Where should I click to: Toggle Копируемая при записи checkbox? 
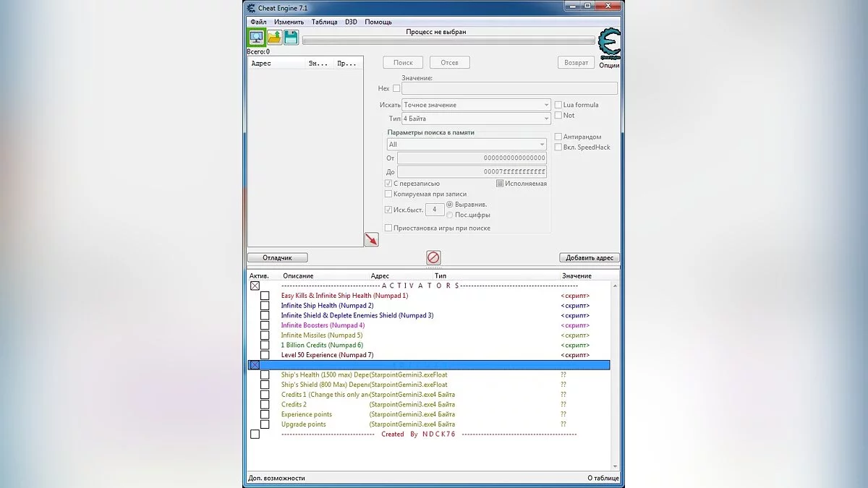coord(388,194)
